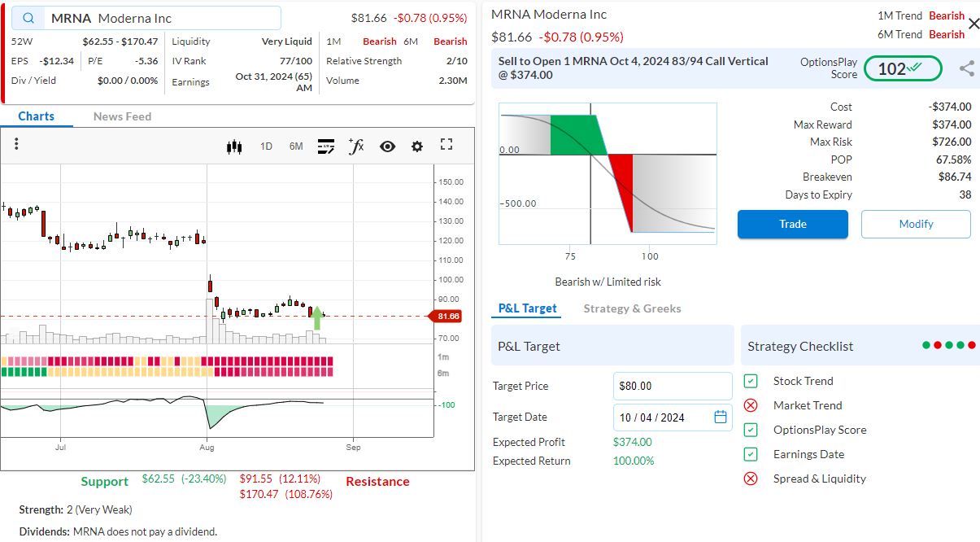
Task: Click the Max Risk value $726.00
Action: coord(952,142)
